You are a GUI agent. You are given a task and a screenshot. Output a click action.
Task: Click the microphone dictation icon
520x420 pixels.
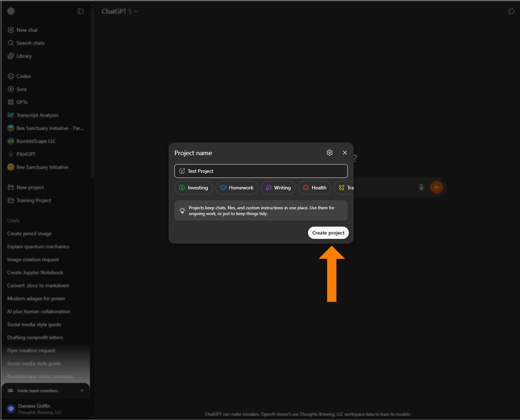point(421,187)
